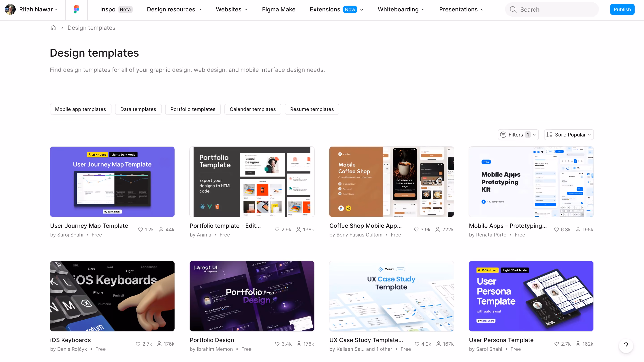Expand the Whiteboarding menu
The height and width of the screenshot is (362, 644).
click(401, 9)
